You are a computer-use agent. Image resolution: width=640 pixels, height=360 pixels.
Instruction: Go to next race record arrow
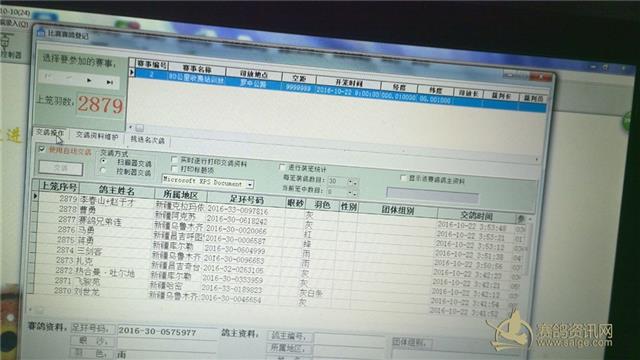point(89,80)
